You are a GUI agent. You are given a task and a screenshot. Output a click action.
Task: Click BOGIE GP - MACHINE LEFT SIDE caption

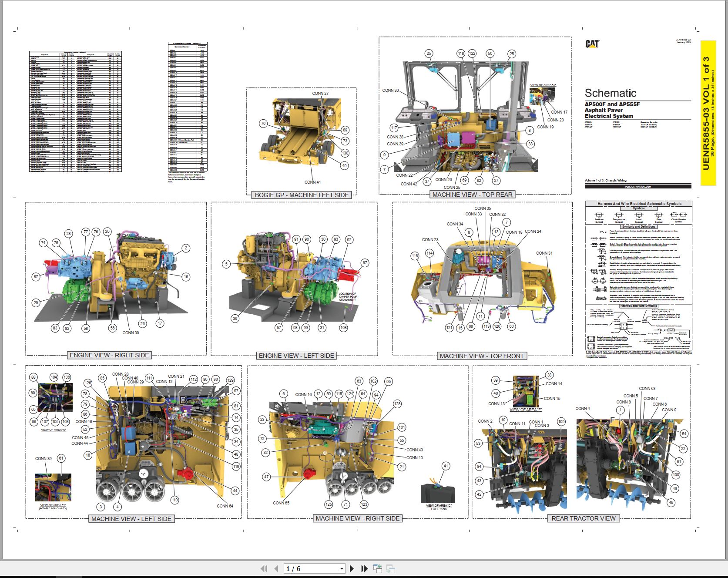click(x=302, y=195)
